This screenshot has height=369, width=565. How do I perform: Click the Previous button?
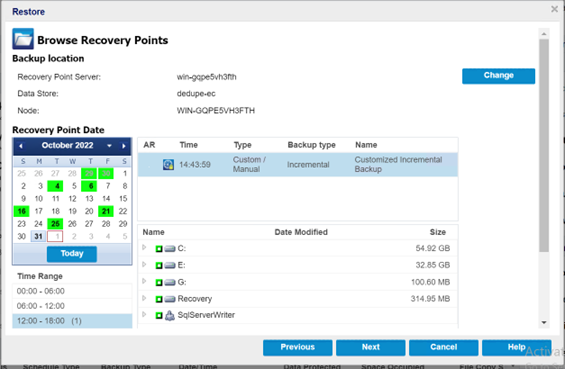(x=298, y=347)
